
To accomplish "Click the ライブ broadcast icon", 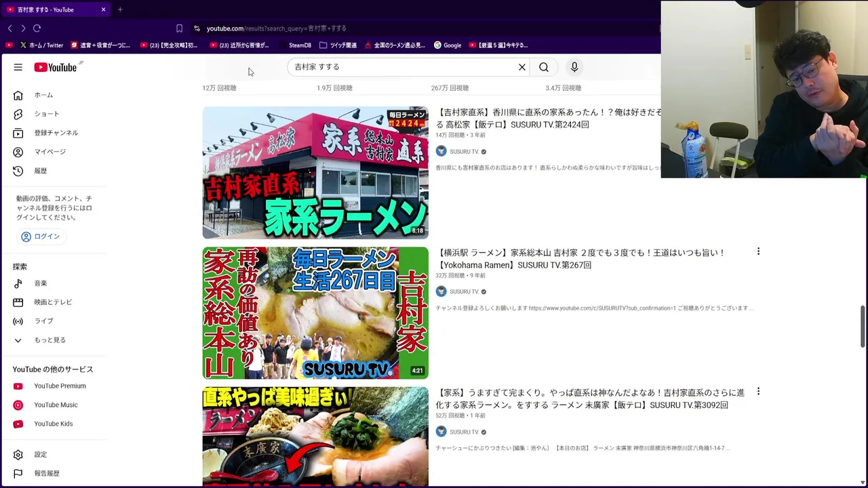I will point(18,321).
